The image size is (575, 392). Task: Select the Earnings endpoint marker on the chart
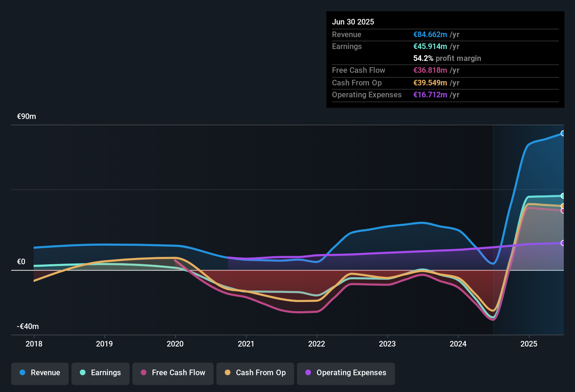tap(563, 195)
